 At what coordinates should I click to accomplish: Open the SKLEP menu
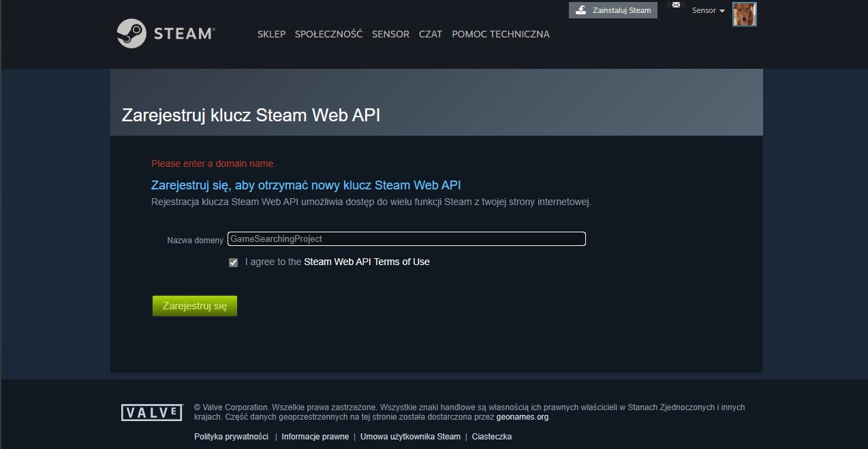point(271,34)
